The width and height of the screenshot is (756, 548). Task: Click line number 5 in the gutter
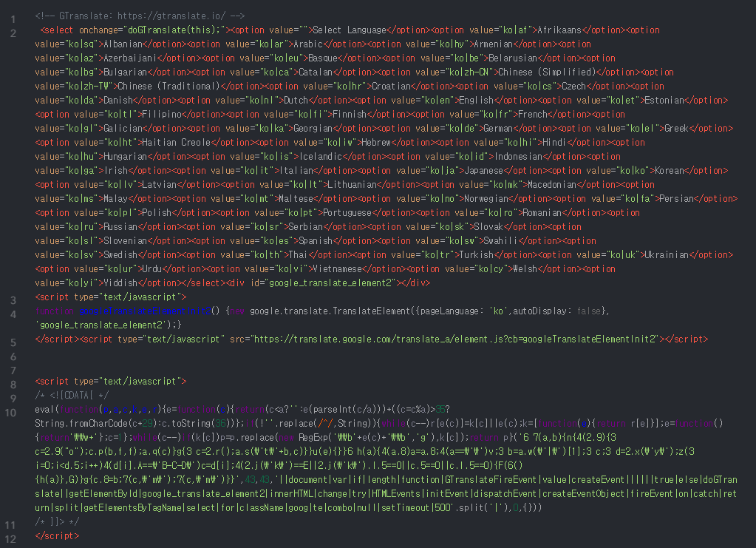click(x=13, y=342)
